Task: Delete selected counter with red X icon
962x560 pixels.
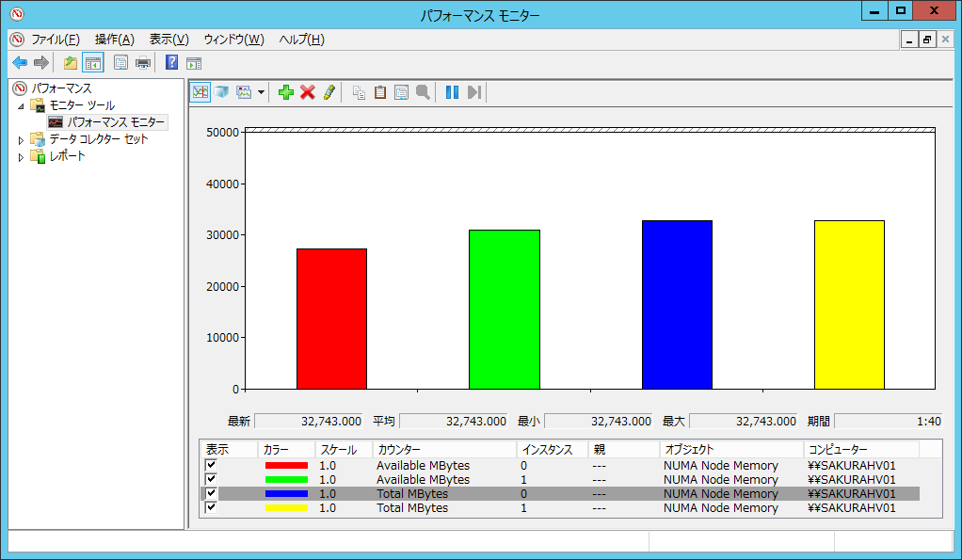Action: coord(307,92)
